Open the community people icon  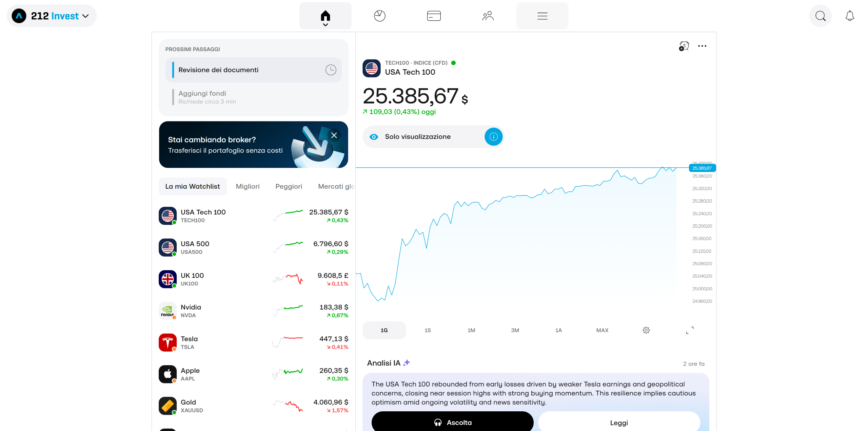pos(488,16)
